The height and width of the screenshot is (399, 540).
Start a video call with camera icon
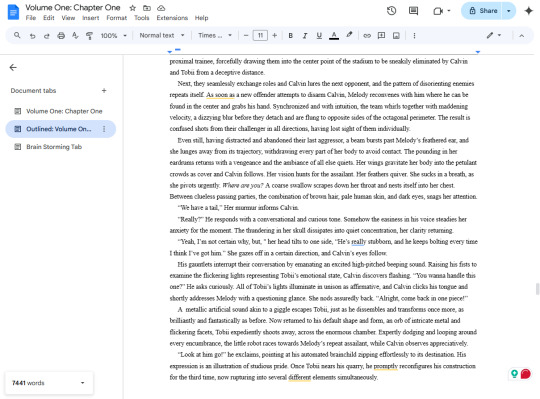438,11
